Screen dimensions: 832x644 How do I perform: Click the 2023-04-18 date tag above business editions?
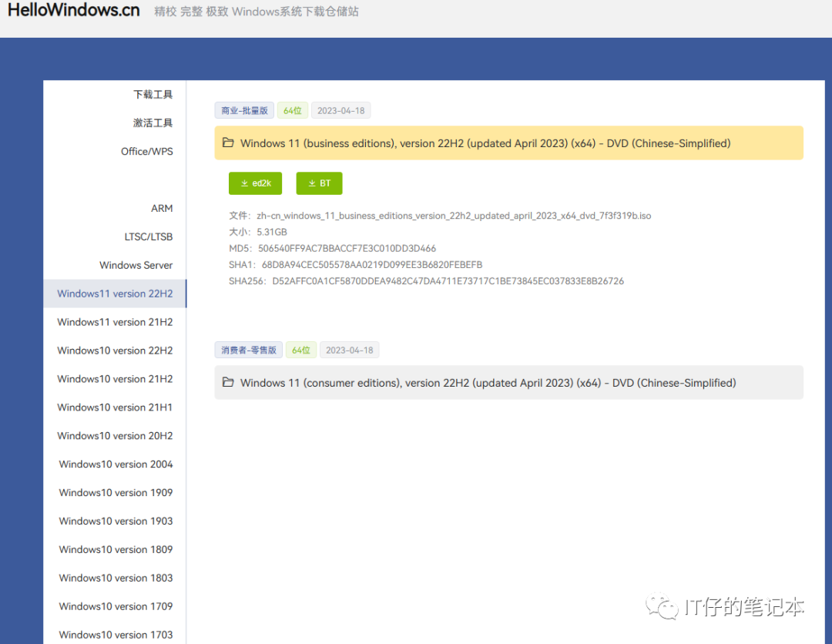click(341, 110)
